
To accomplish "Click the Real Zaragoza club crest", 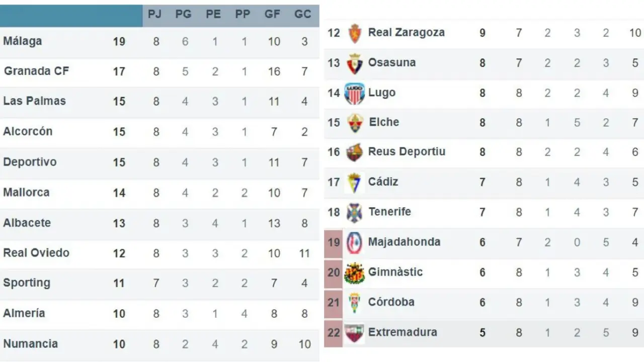I will [354, 33].
